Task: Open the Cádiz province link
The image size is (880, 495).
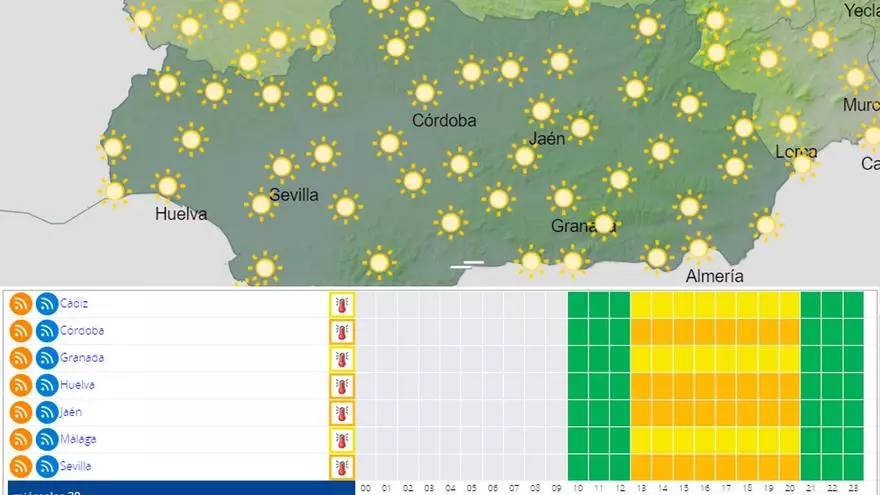Action: [x=75, y=303]
